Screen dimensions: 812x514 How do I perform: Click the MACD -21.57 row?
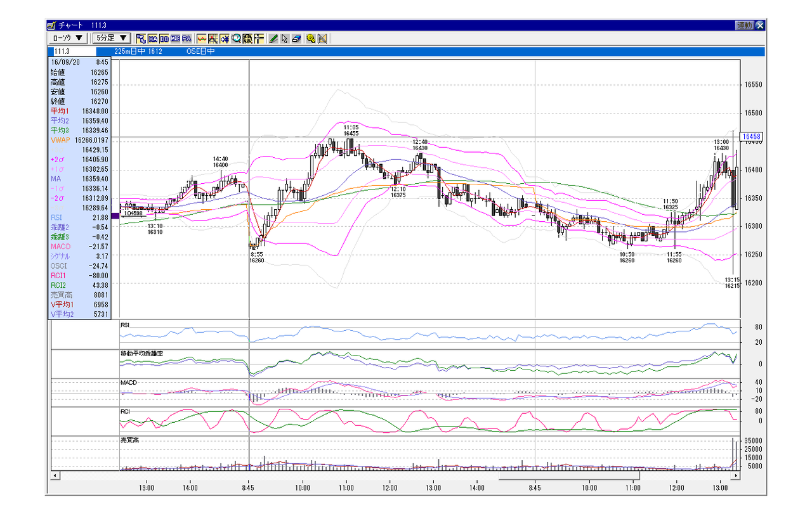pos(79,246)
